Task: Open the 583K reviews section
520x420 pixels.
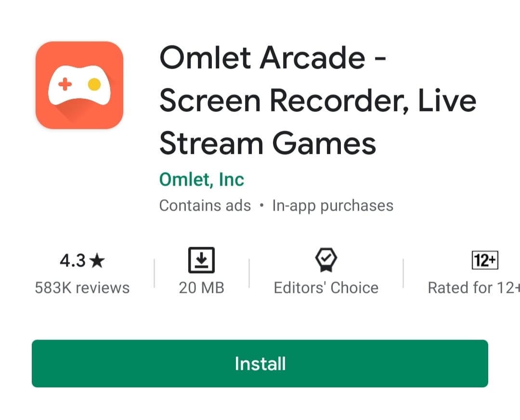Action: (82, 288)
